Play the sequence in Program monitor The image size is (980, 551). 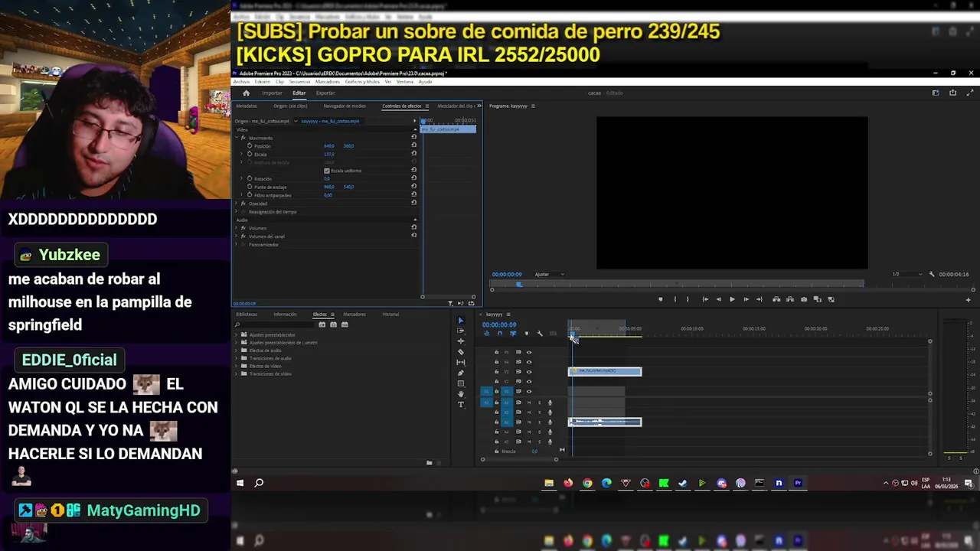click(x=732, y=299)
